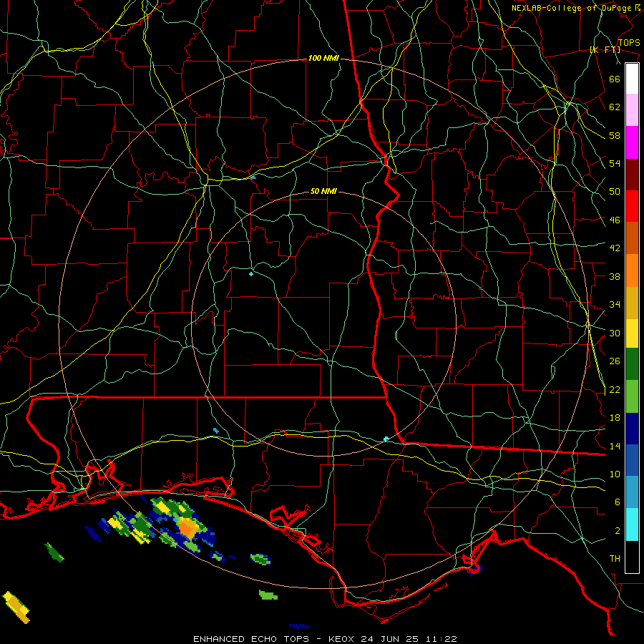Click the cyan legend swatch at 10
The height and width of the screenshot is (644, 644).
tap(632, 525)
